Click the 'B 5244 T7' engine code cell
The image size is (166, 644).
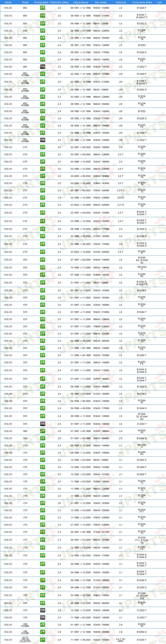pos(142,252)
